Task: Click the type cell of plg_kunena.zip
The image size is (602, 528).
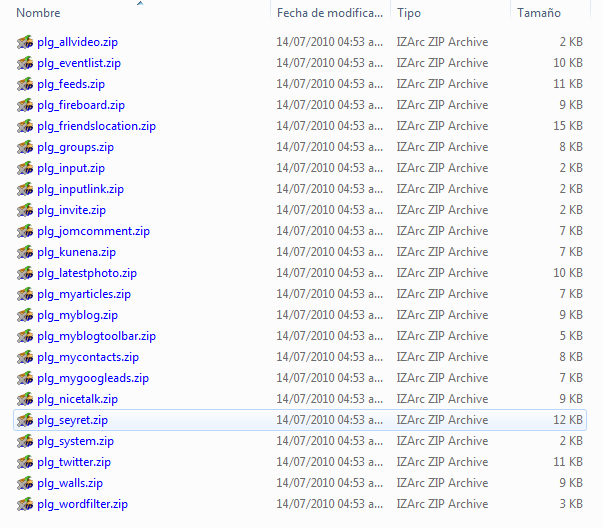Action: [x=442, y=252]
